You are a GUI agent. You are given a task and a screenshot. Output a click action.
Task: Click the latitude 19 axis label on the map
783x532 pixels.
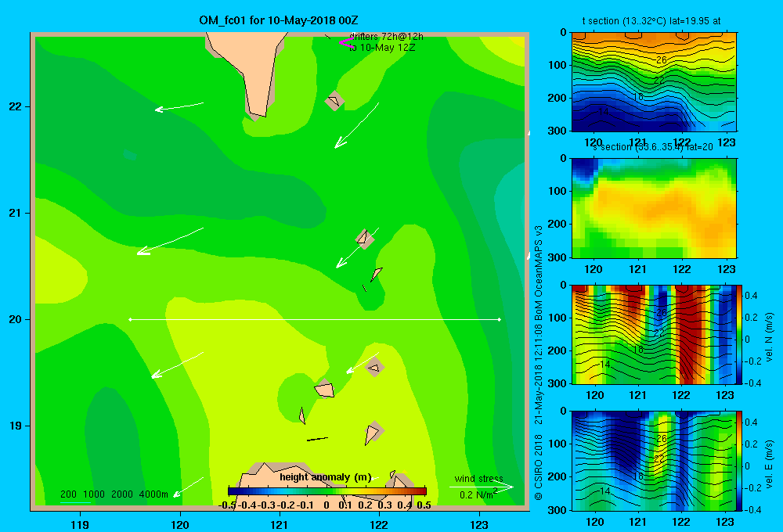16,426
